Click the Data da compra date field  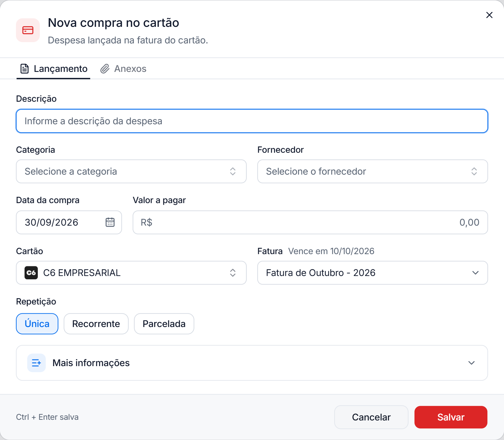[x=69, y=222]
